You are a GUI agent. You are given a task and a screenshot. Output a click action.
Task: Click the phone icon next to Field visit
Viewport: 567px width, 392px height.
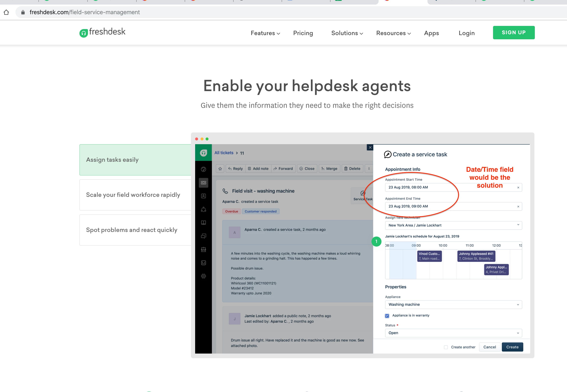pos(225,191)
